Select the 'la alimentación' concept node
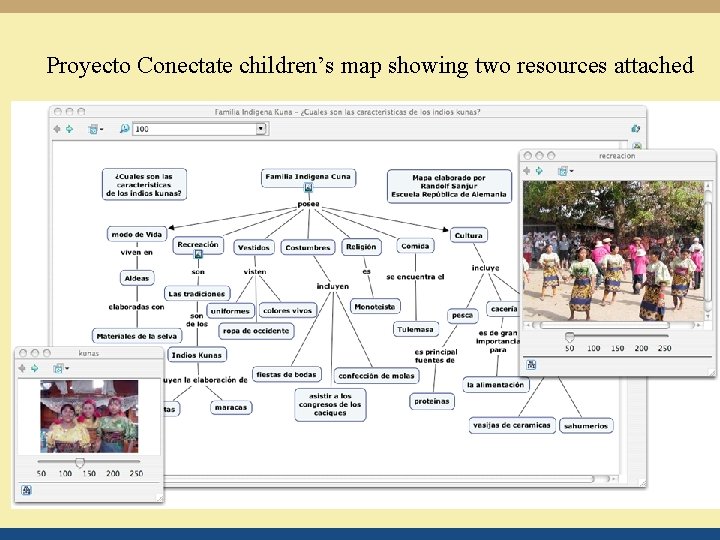 495,385
